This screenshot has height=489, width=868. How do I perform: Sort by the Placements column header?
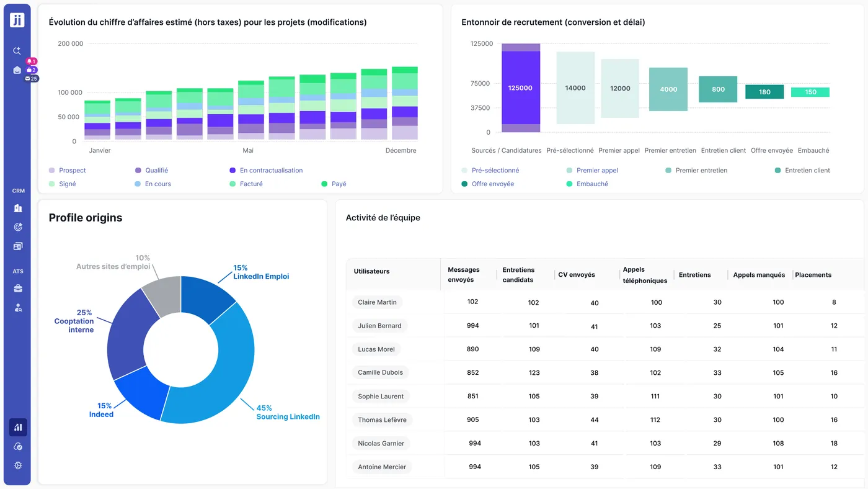pos(813,275)
